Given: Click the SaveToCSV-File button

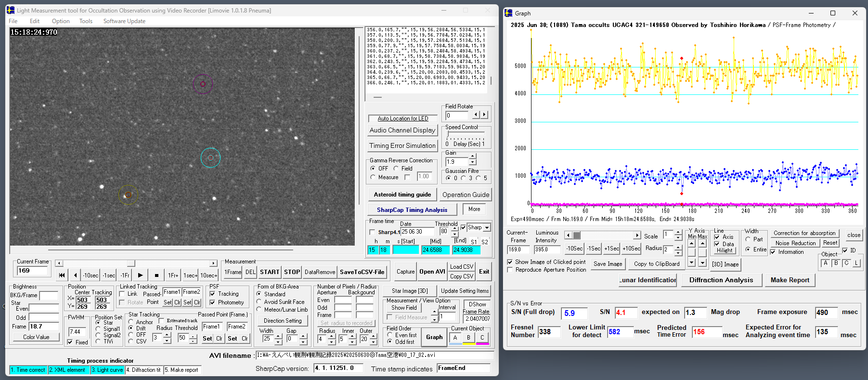Looking at the screenshot, I should point(362,272).
